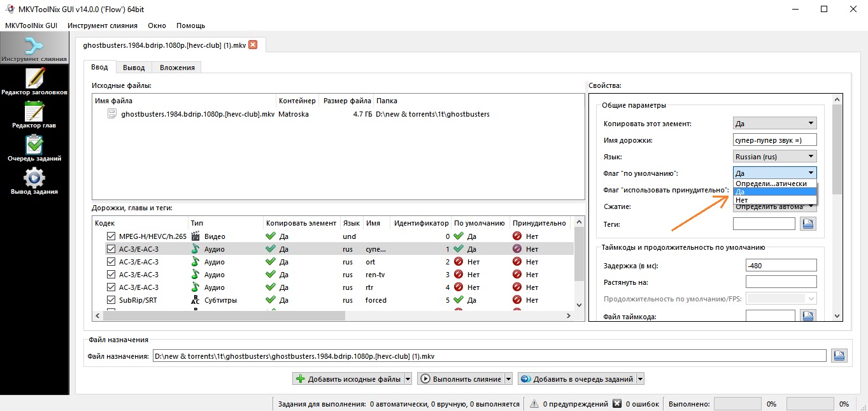868x411 pixels.
Task: Toggle checkbox for the ren-tv AC-3 track
Action: (x=111, y=275)
